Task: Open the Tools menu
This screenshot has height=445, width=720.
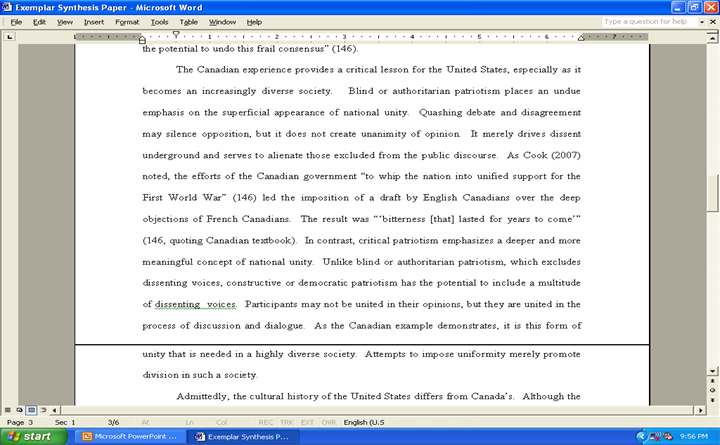Action: (159, 22)
